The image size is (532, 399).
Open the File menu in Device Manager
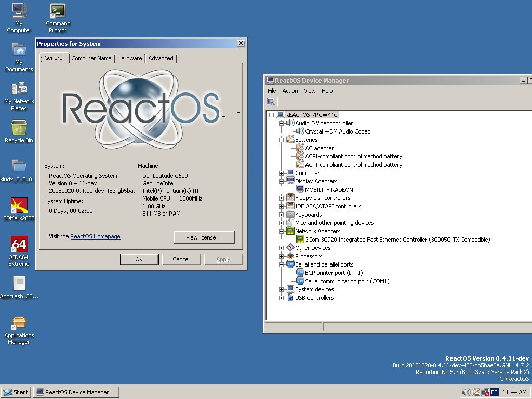(x=272, y=91)
